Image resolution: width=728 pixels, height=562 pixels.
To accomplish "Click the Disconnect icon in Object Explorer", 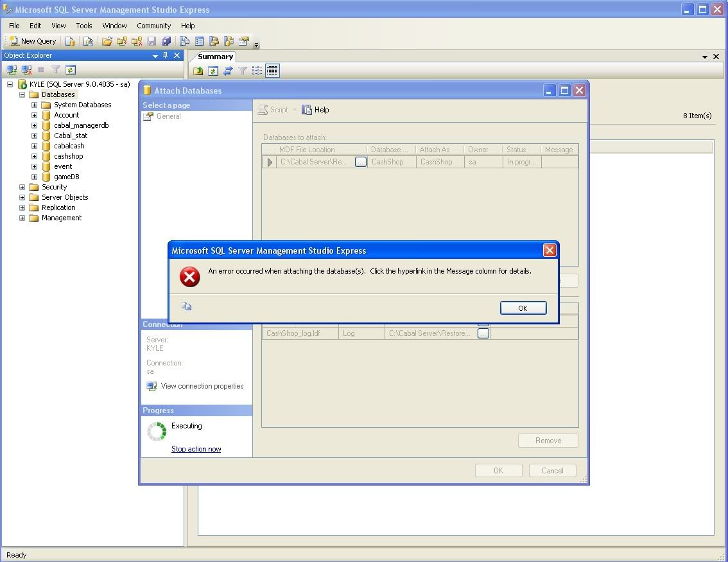I will point(26,70).
